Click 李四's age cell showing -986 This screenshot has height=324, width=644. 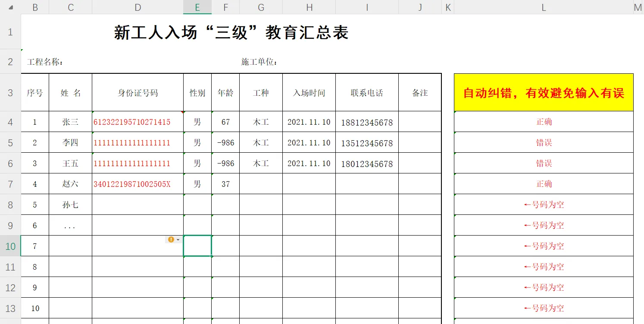[225, 142]
